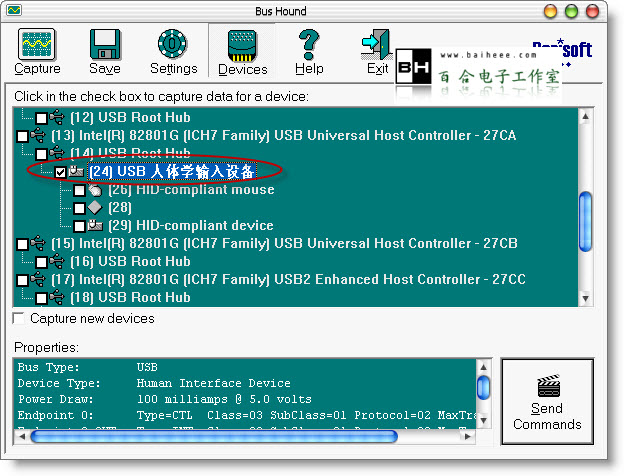
Task: Check the box for controller [15] 27CB
Action: pos(22,244)
